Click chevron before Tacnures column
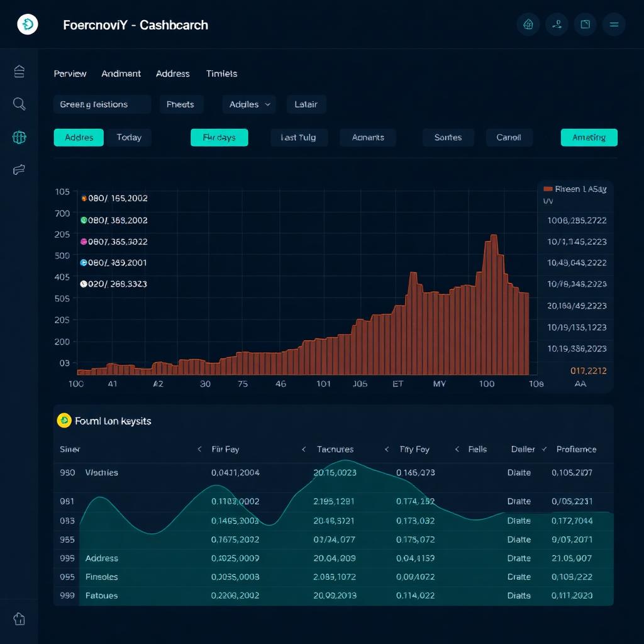The image size is (644, 644). coord(304,449)
